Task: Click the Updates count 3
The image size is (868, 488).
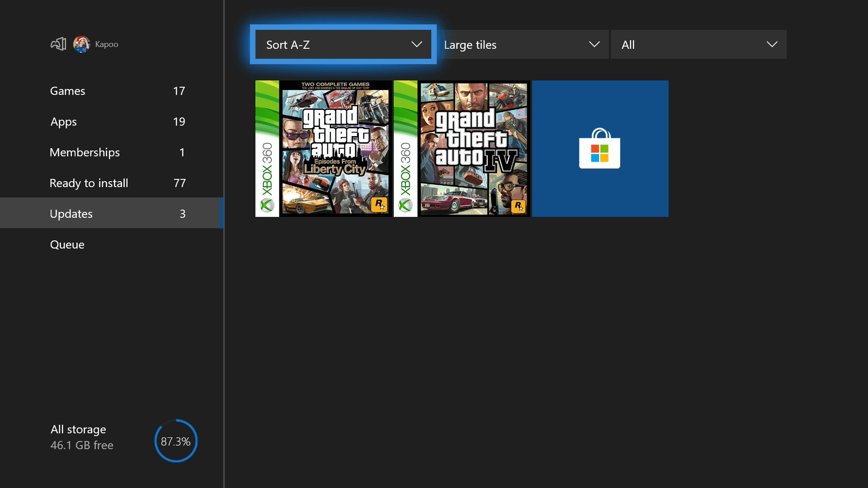Action: [183, 214]
